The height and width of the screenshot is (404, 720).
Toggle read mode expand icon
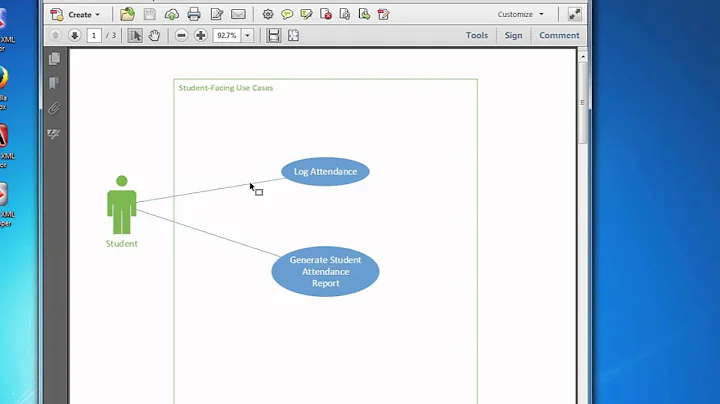pos(574,14)
